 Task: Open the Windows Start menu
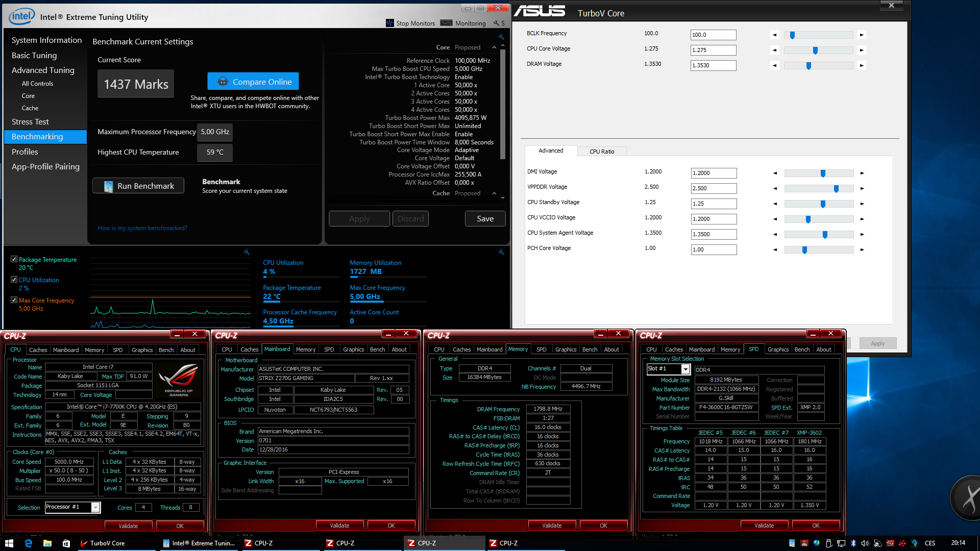click(x=9, y=543)
